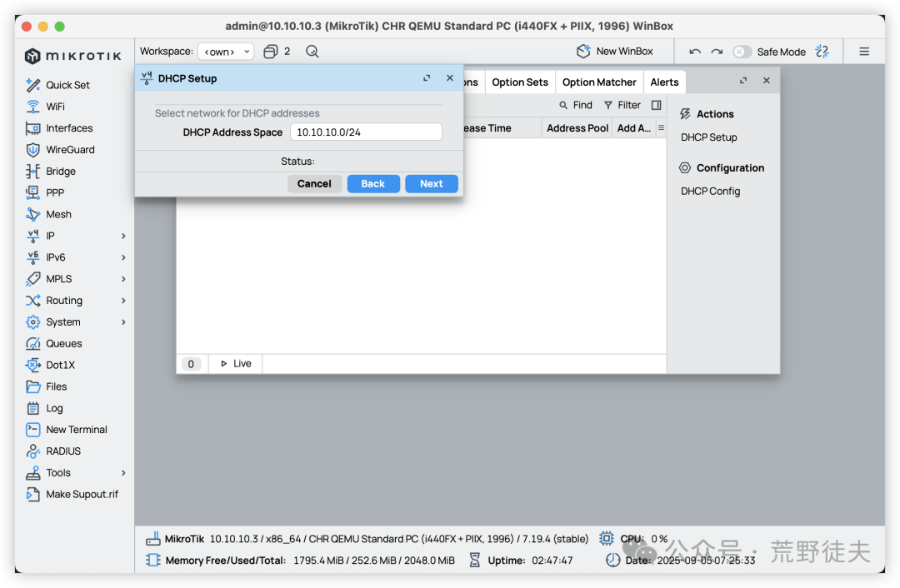Open the RADIUS section
Screen dimensions: 900x588
pyautogui.click(x=63, y=451)
